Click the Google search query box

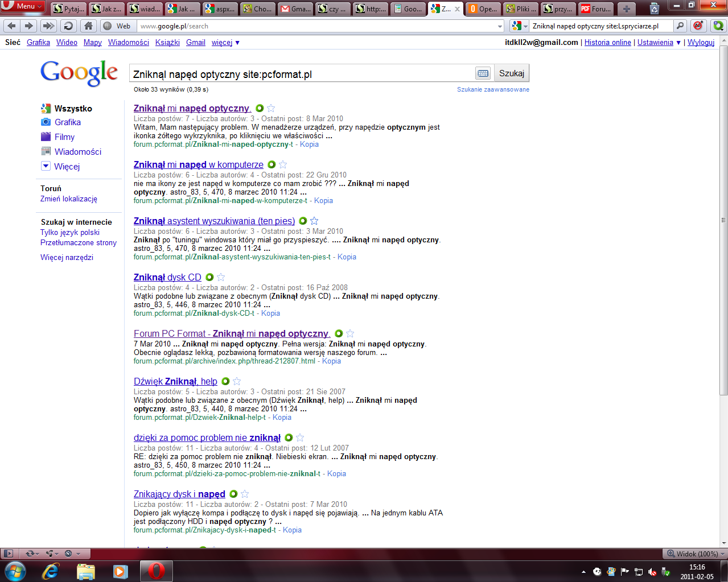pos(302,74)
